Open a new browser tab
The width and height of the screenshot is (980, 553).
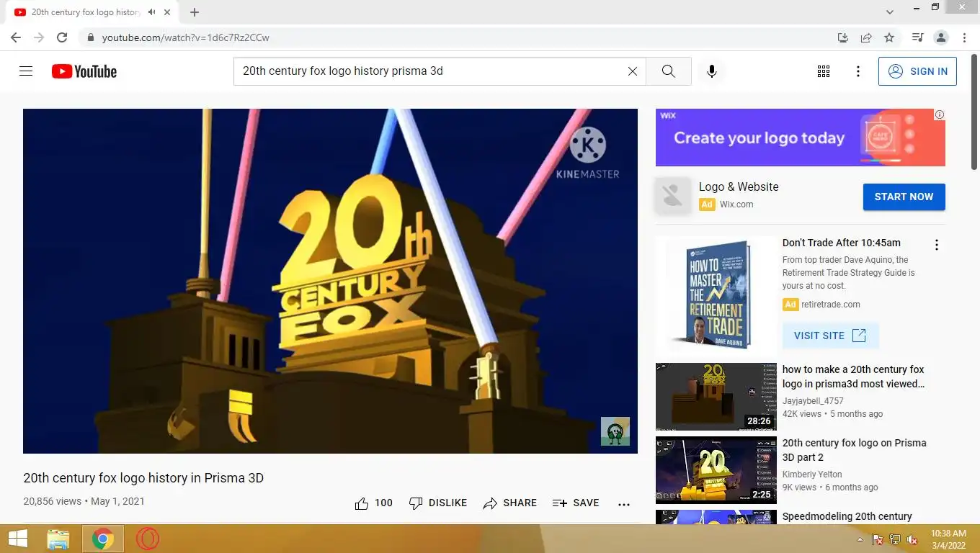[195, 12]
